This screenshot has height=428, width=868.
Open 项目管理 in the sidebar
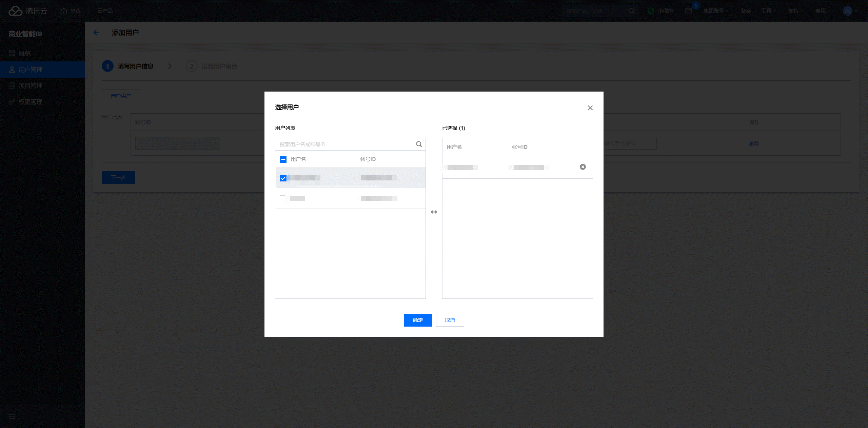click(31, 85)
